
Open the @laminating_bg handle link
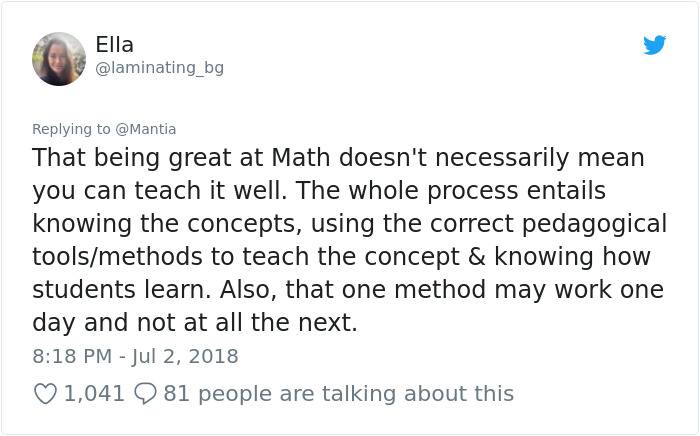tap(159, 68)
